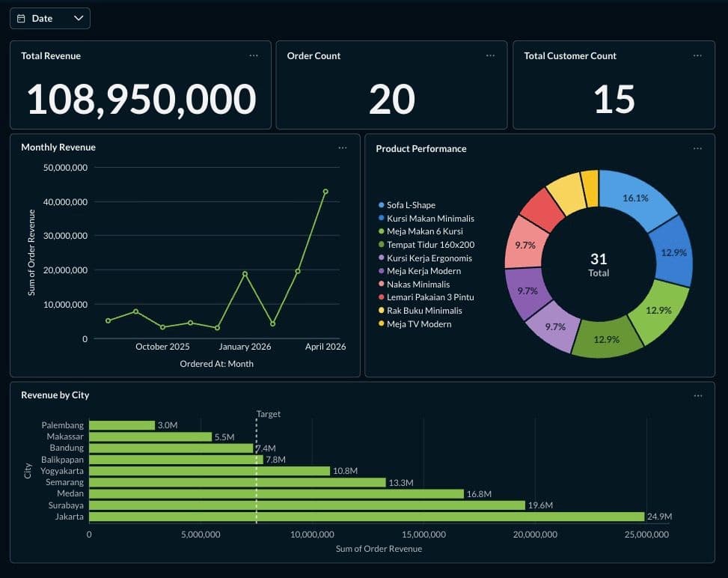Click the April 2026 peak data point

click(x=325, y=192)
